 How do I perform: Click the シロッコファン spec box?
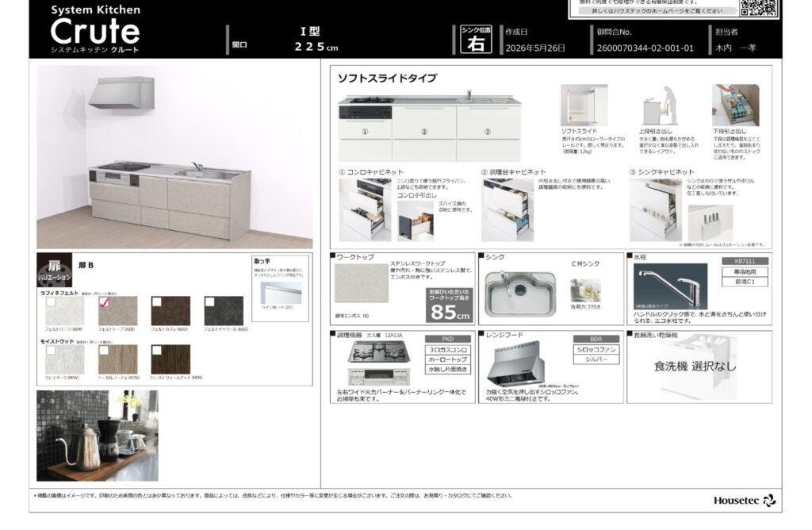(x=596, y=350)
